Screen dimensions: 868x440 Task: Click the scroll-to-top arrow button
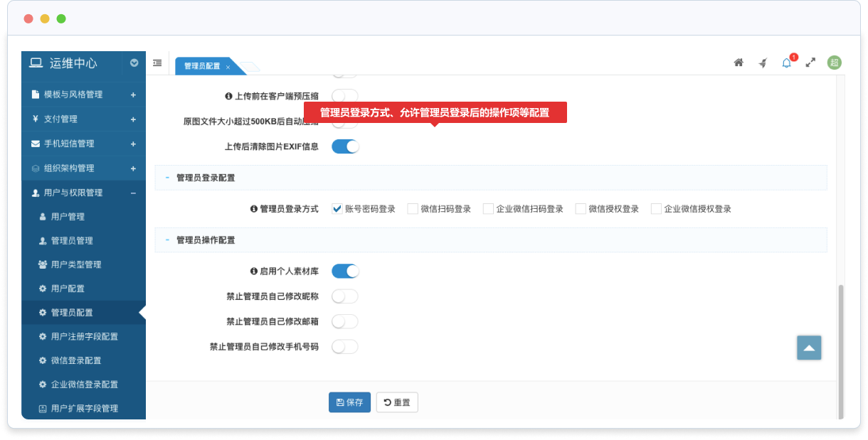pyautogui.click(x=809, y=348)
